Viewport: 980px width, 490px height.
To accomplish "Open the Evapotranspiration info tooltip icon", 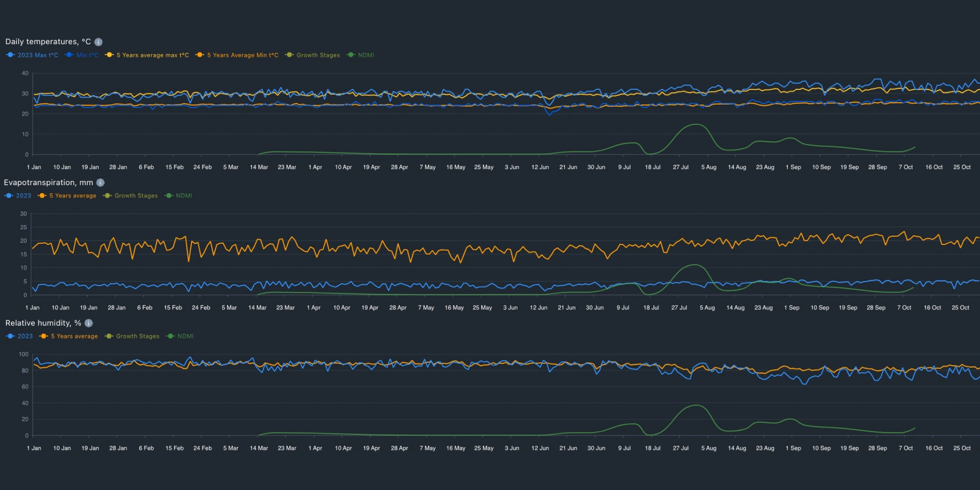I will tap(100, 182).
